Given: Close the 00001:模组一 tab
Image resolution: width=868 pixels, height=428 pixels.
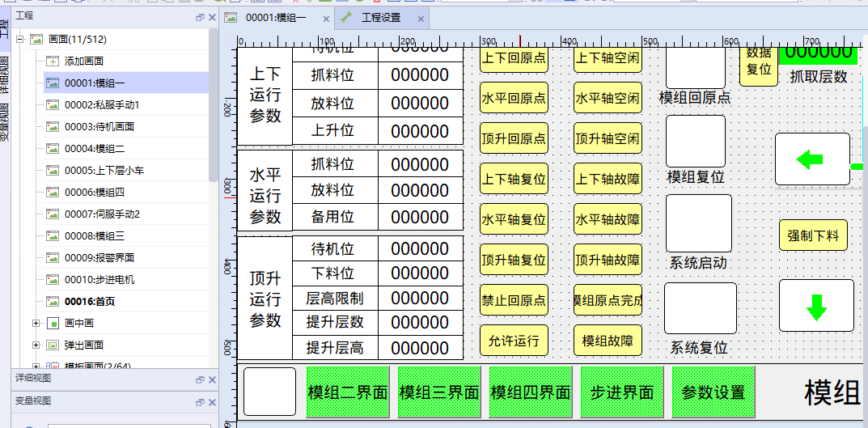Looking at the screenshot, I should point(325,17).
